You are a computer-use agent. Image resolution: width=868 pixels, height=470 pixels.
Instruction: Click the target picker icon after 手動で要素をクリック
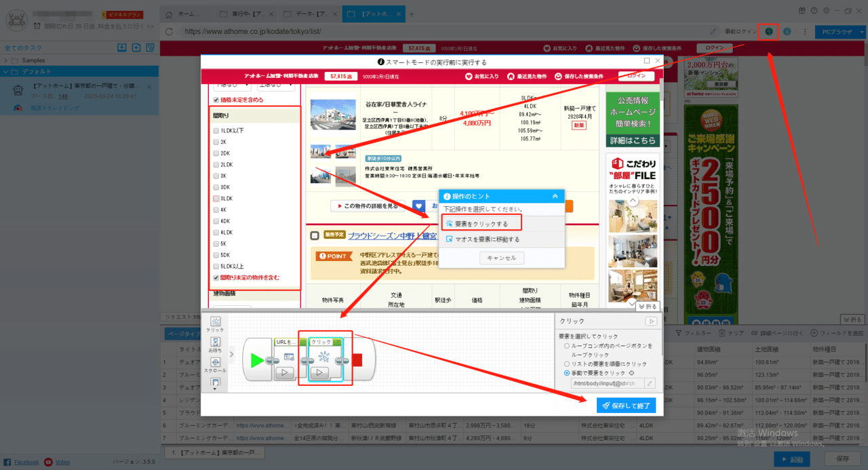click(632, 373)
